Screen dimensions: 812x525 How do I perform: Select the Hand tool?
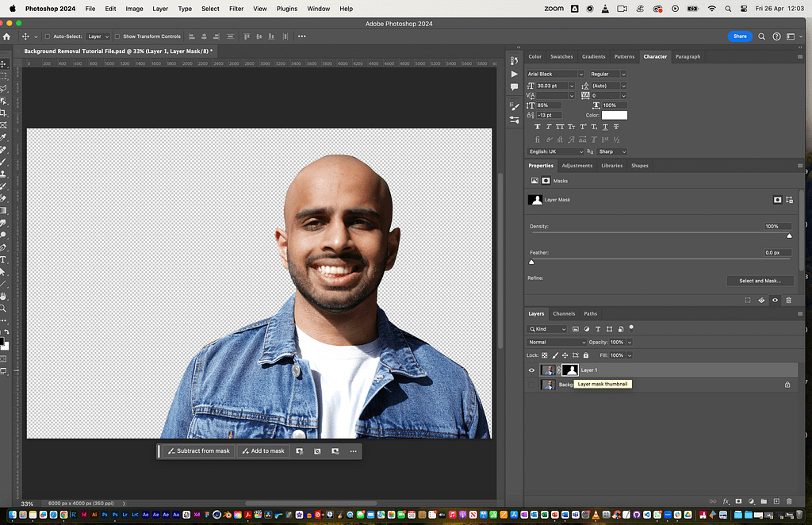(4, 296)
